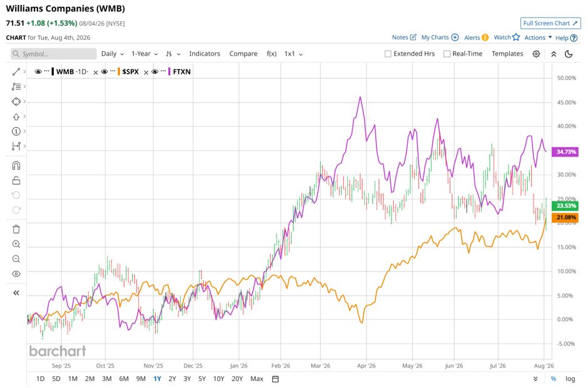Viewport: 588px width, 388px height.
Task: Open the Fibonacci/pitchfork tools icon
Action: pyautogui.click(x=16, y=87)
